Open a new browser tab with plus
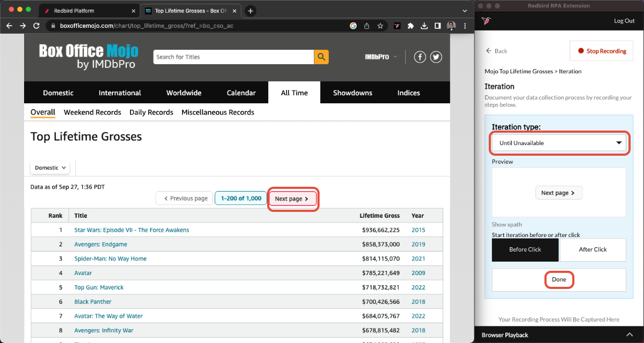 pyautogui.click(x=250, y=11)
